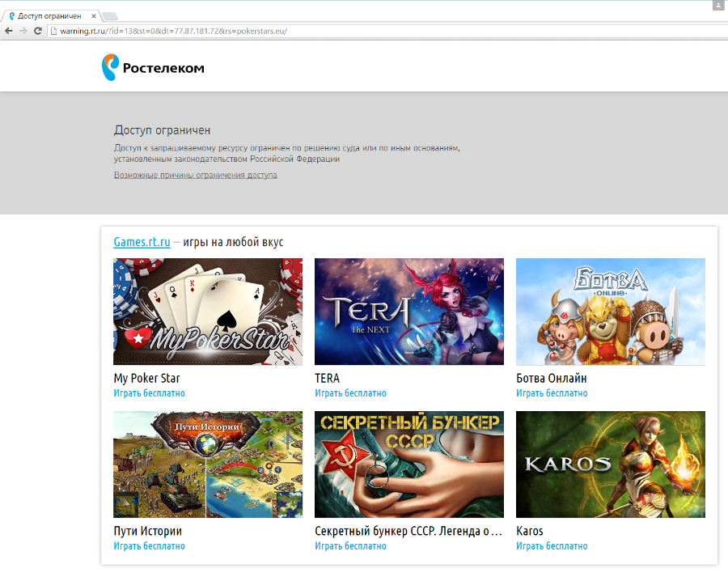
Task: Click the page icon in the address bar
Action: coord(53,31)
